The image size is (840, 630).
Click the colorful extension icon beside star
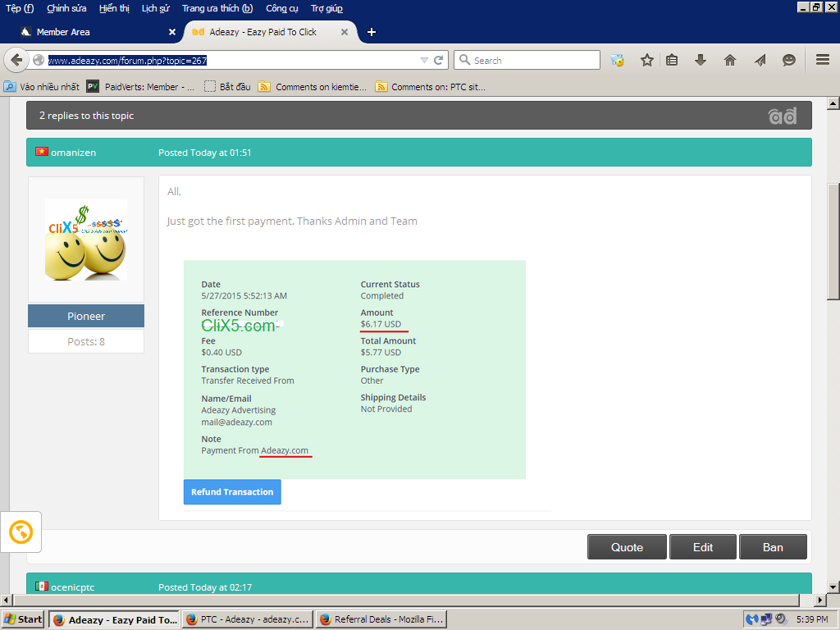(x=617, y=60)
